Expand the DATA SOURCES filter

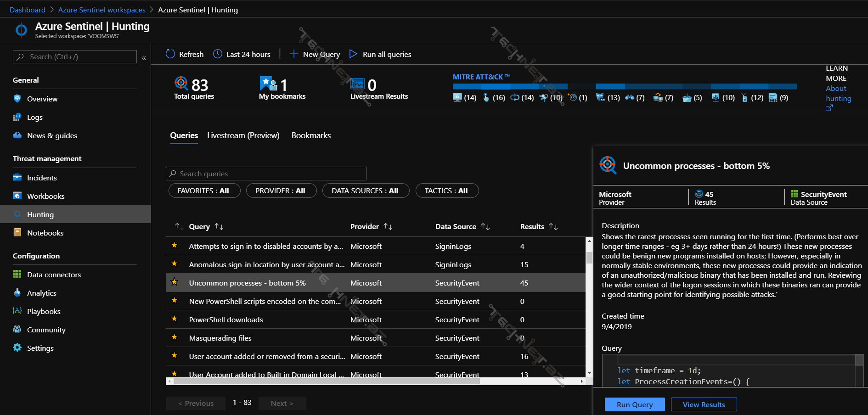(366, 191)
